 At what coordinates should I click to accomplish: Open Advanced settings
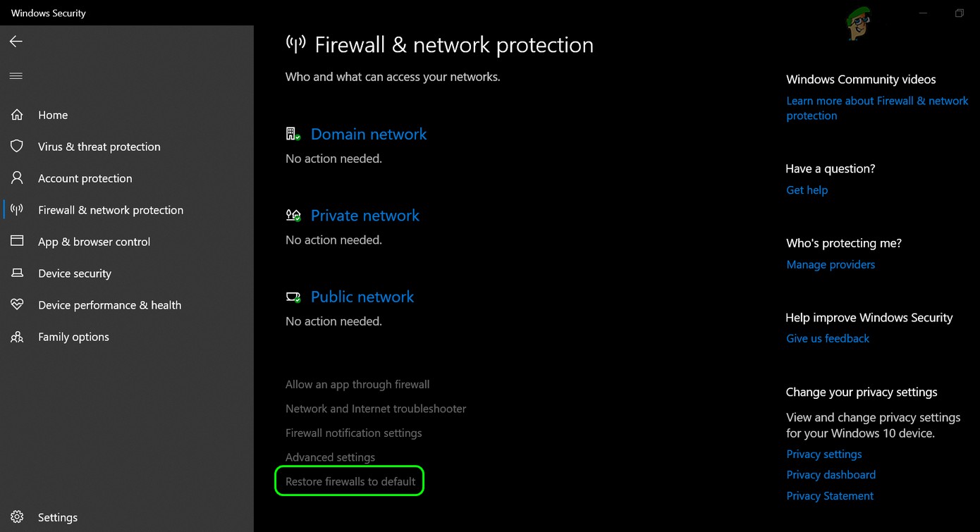tap(330, 457)
